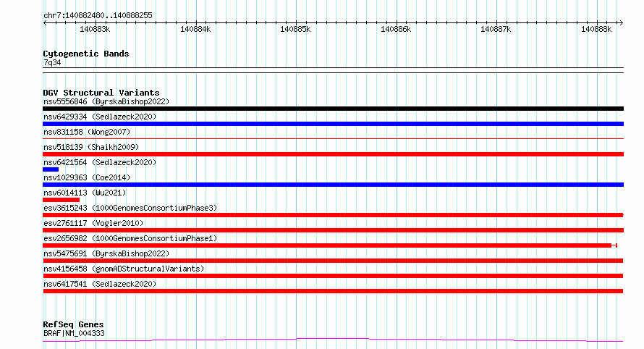Viewport: 644px width, 349px height.
Task: Open nsv6429334 (Sedlazeck2020) variant label
Action: [100, 117]
